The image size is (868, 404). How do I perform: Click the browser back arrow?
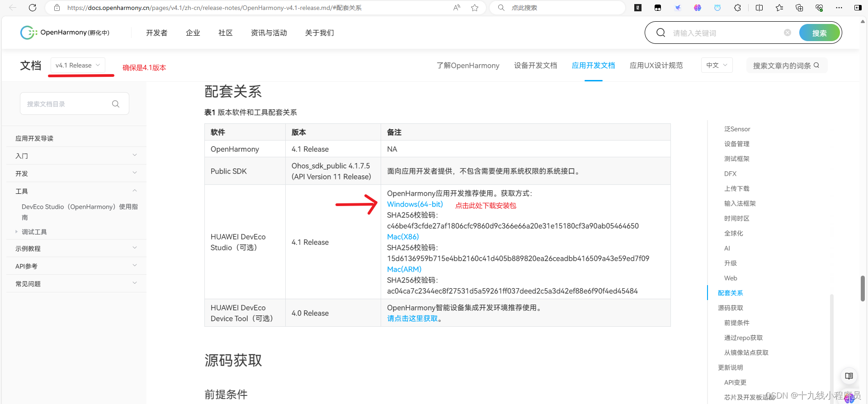coord(13,8)
